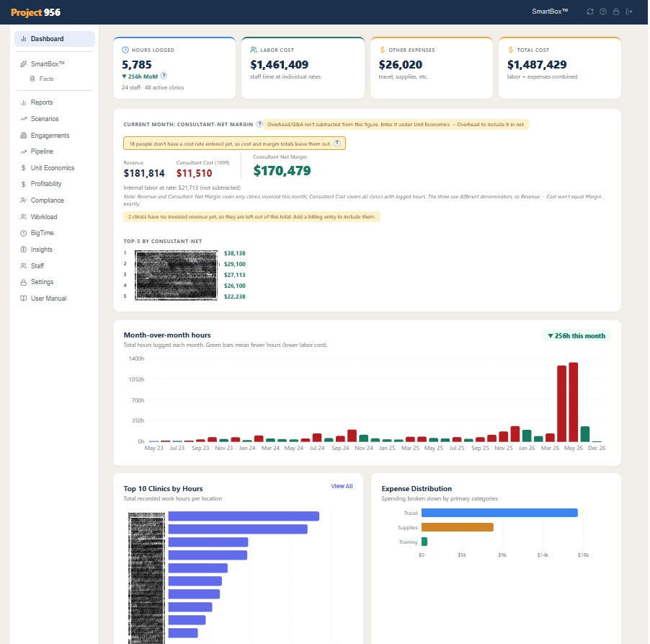Viewport: 650px width, 644px height.
Task: Click the Project 956 logo
Action: [x=35, y=12]
